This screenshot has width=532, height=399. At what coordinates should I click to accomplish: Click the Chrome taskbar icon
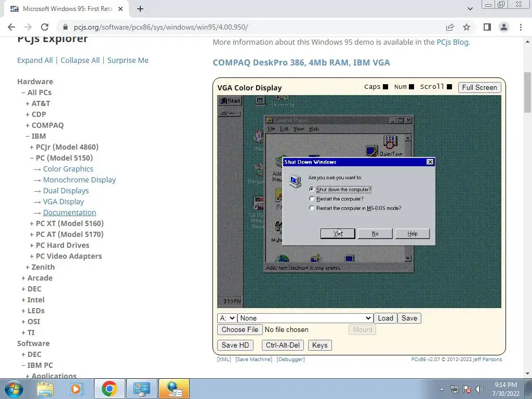pyautogui.click(x=109, y=389)
